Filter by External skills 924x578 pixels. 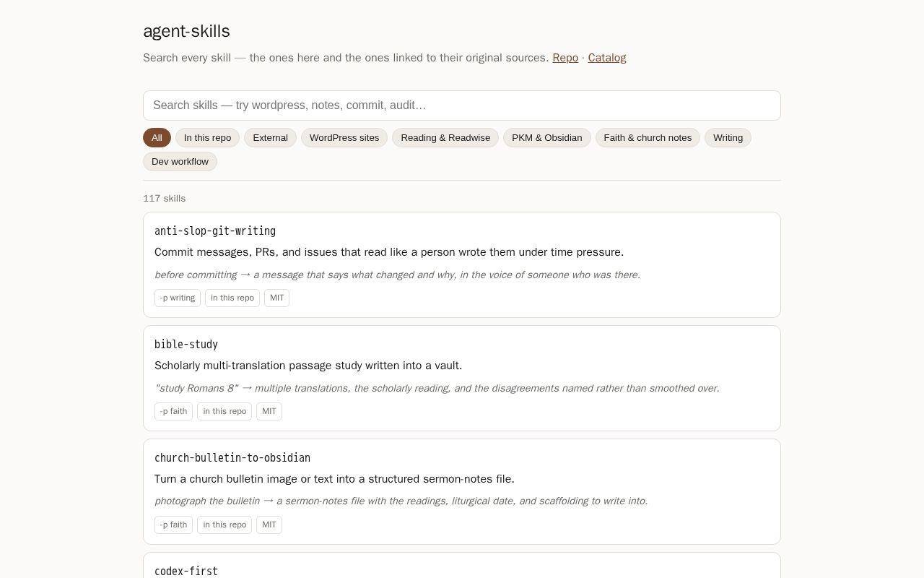270,137
